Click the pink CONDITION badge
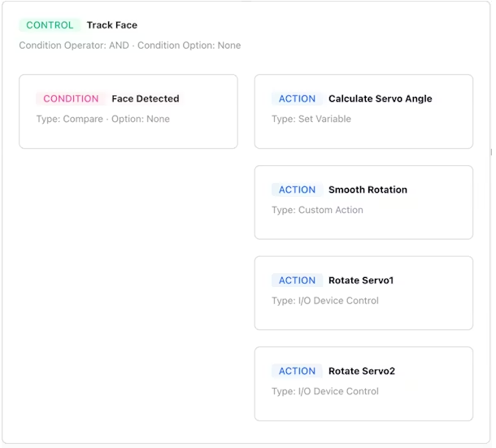The width and height of the screenshot is (496, 448). 71,98
